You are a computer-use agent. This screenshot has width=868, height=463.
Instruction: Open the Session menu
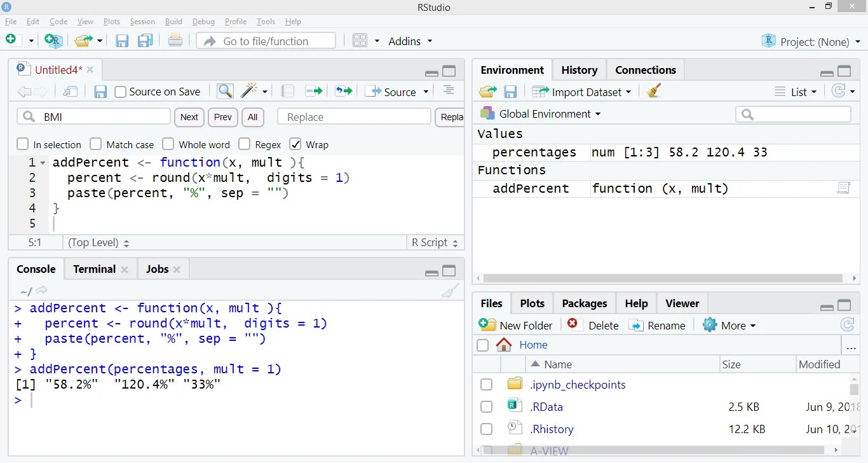[x=142, y=21]
